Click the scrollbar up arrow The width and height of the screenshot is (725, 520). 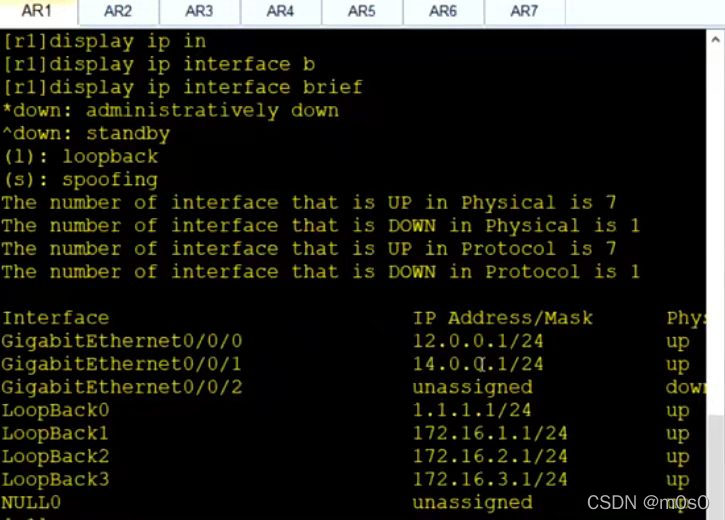click(x=715, y=40)
